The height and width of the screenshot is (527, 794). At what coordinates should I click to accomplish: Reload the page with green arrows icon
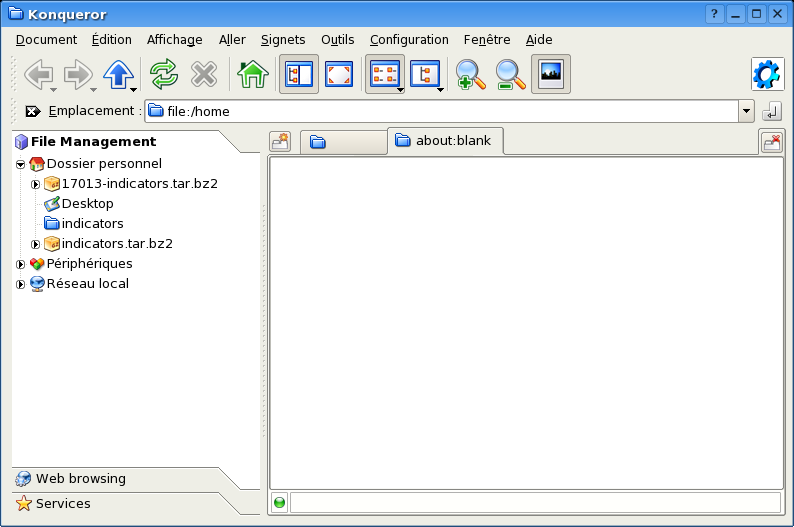(x=164, y=74)
